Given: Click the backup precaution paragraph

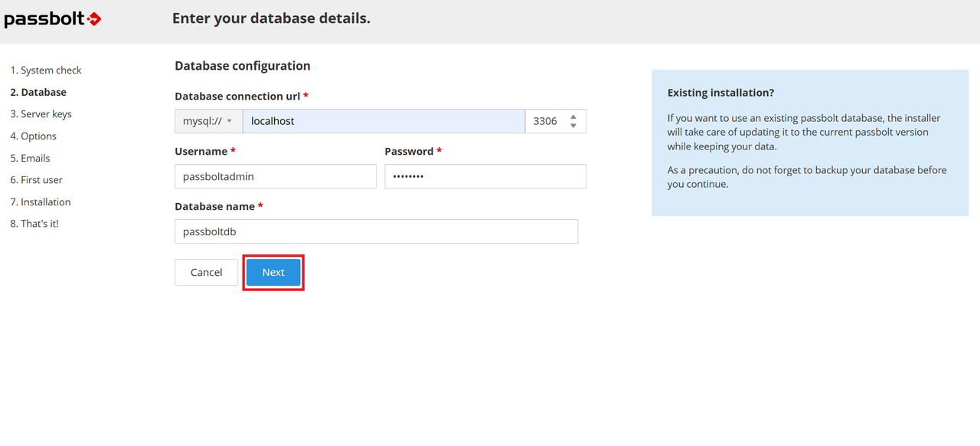Looking at the screenshot, I should (x=807, y=177).
